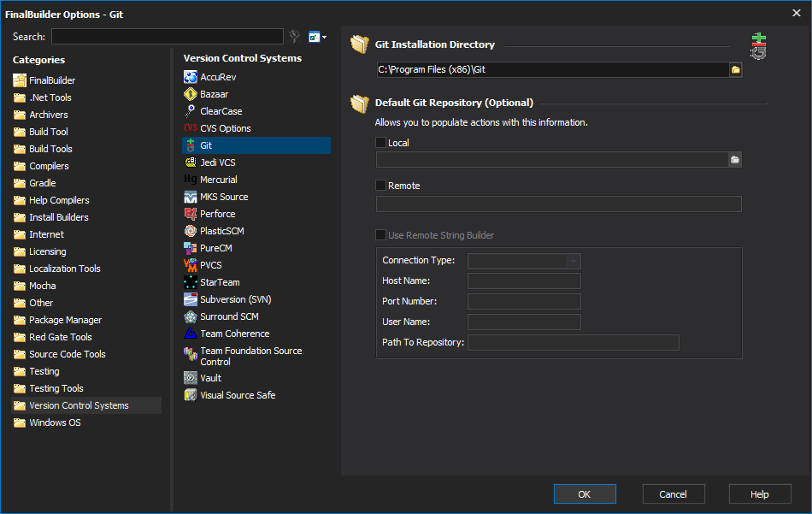Click the clear search icon
812x514 pixels.
coord(295,36)
